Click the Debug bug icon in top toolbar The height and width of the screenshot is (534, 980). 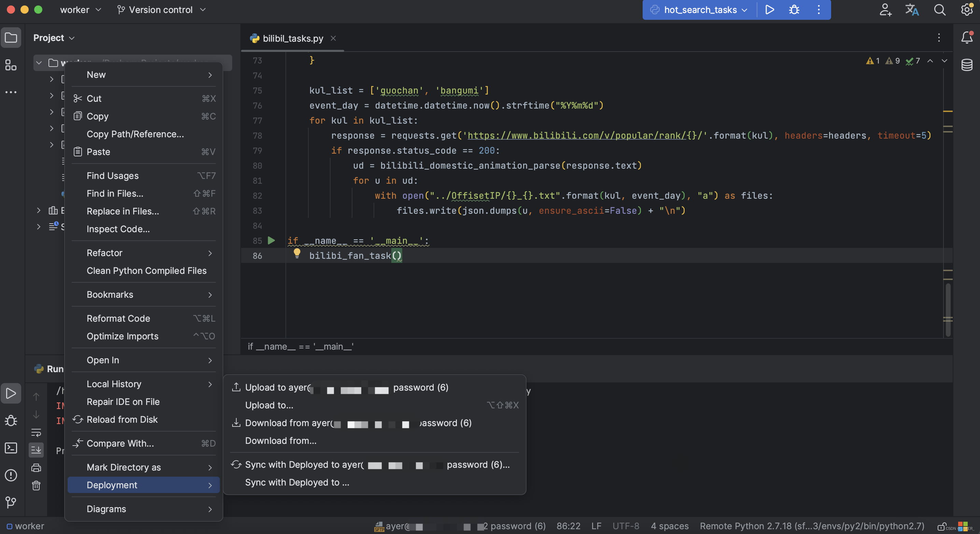[794, 10]
